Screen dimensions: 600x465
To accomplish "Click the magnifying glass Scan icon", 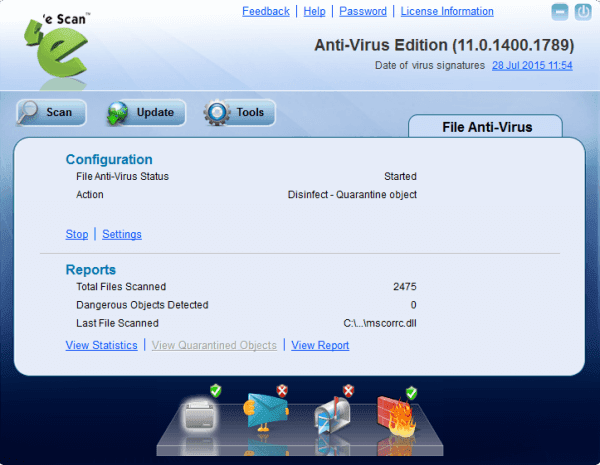I will 28,112.
